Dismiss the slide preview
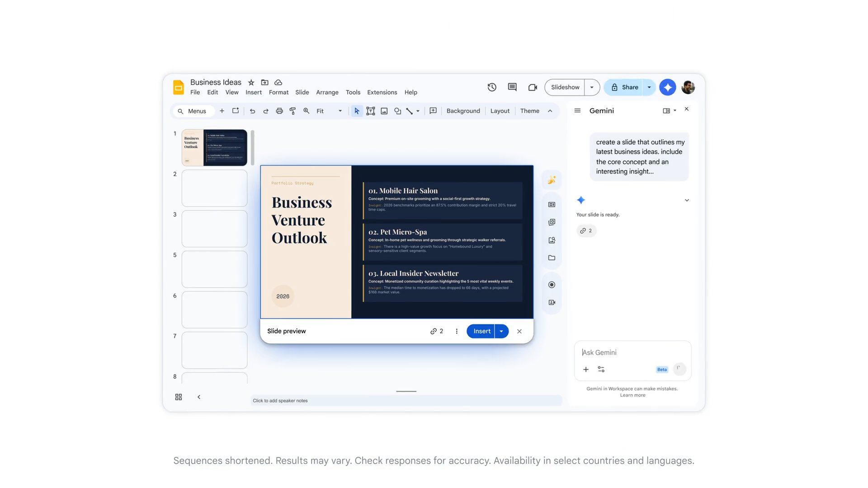The width and height of the screenshot is (868, 488). pos(519,331)
